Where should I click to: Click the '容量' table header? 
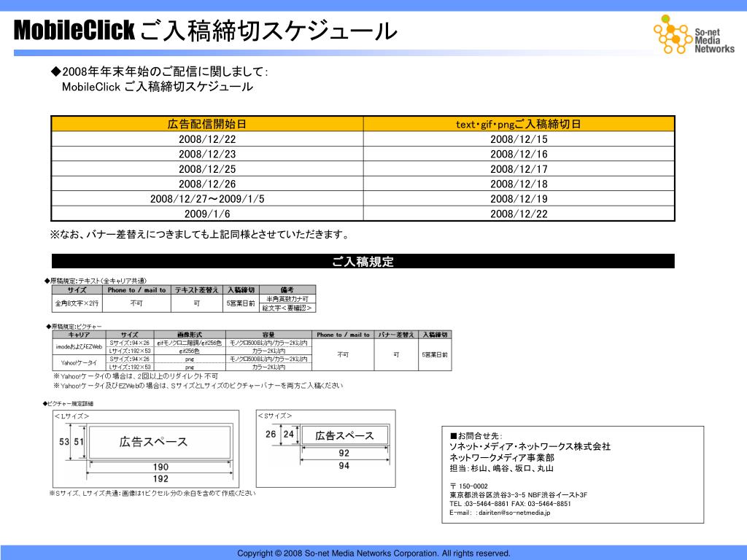pyautogui.click(x=268, y=335)
